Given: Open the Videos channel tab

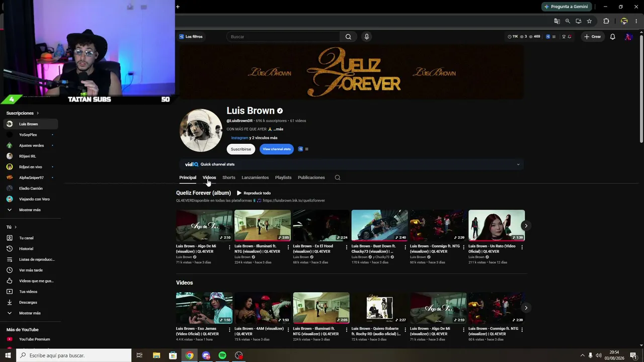Looking at the screenshot, I should click(x=209, y=177).
